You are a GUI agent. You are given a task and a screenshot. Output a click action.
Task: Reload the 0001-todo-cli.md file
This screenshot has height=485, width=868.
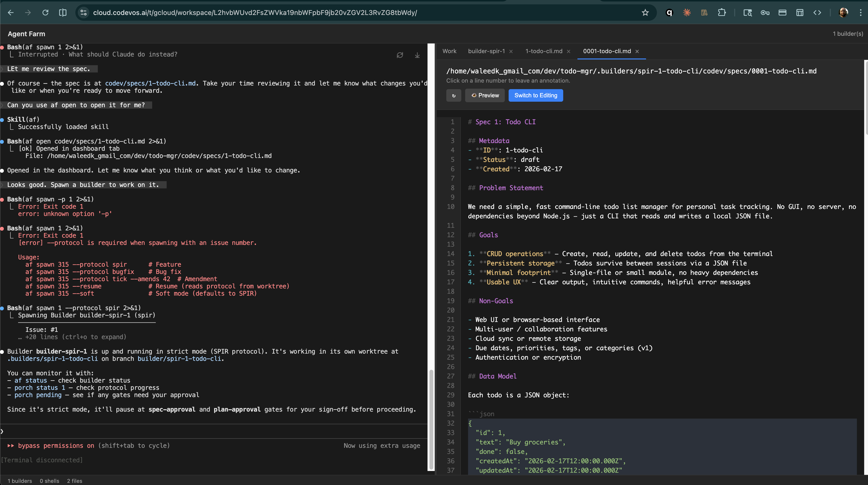[454, 95]
